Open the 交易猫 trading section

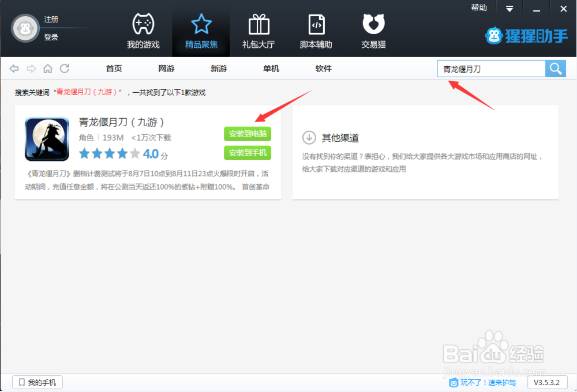pyautogui.click(x=373, y=31)
